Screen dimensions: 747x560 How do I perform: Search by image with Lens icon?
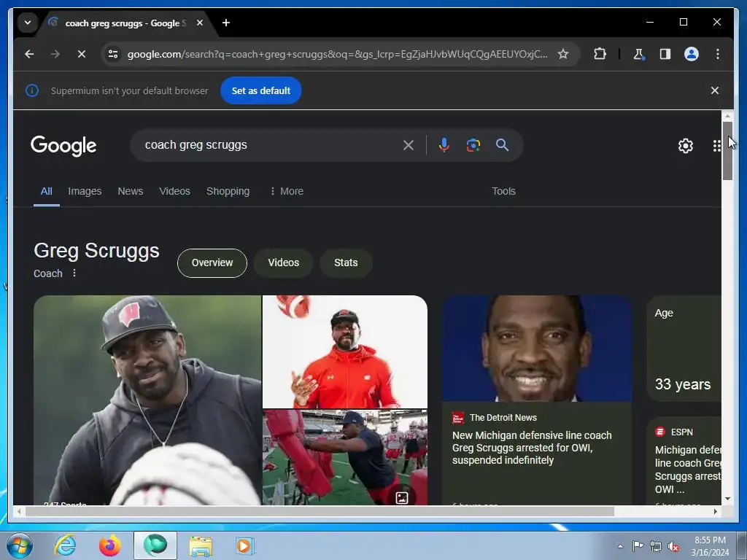click(473, 145)
